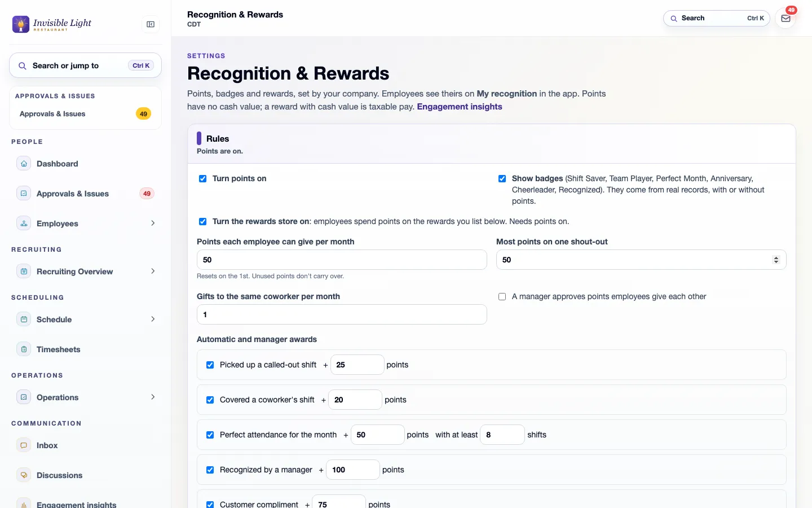Click the Search or jump to box
Image resolution: width=812 pixels, height=508 pixels.
[x=85, y=66]
